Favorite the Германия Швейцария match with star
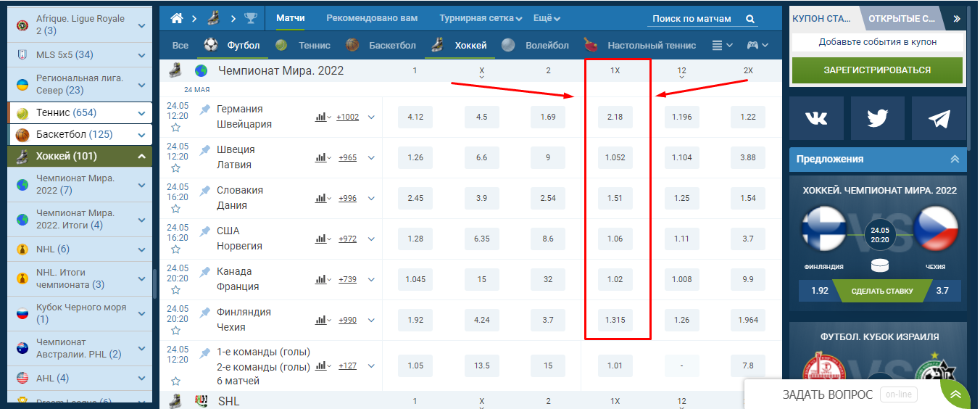This screenshot has height=409, width=980. pyautogui.click(x=175, y=128)
